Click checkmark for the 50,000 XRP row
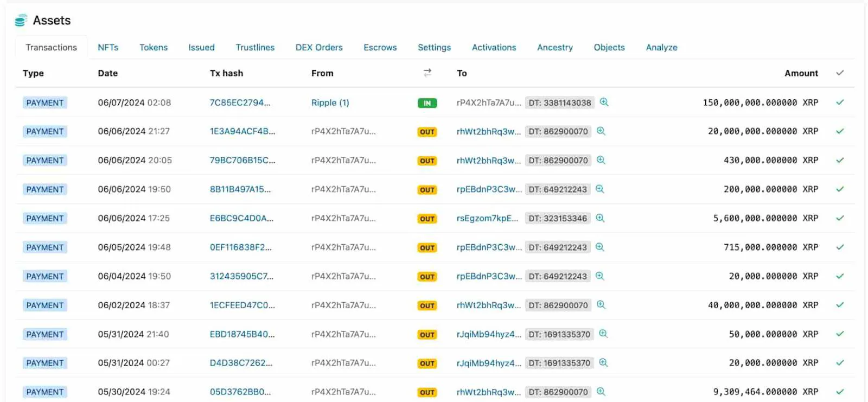 coord(840,334)
